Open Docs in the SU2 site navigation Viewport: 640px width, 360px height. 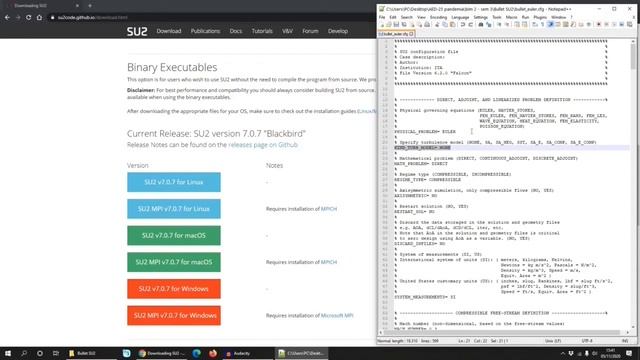tap(236, 31)
